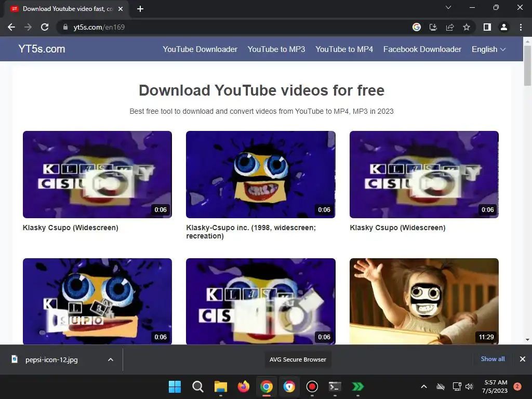The width and height of the screenshot is (532, 399).
Task: Switch to Google Chrome in taskbar
Action: (267, 387)
